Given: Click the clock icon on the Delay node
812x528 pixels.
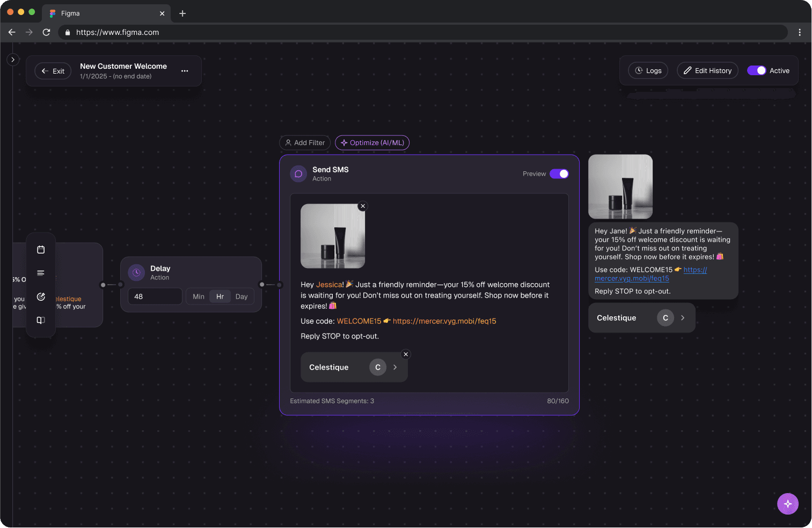Looking at the screenshot, I should pos(136,272).
